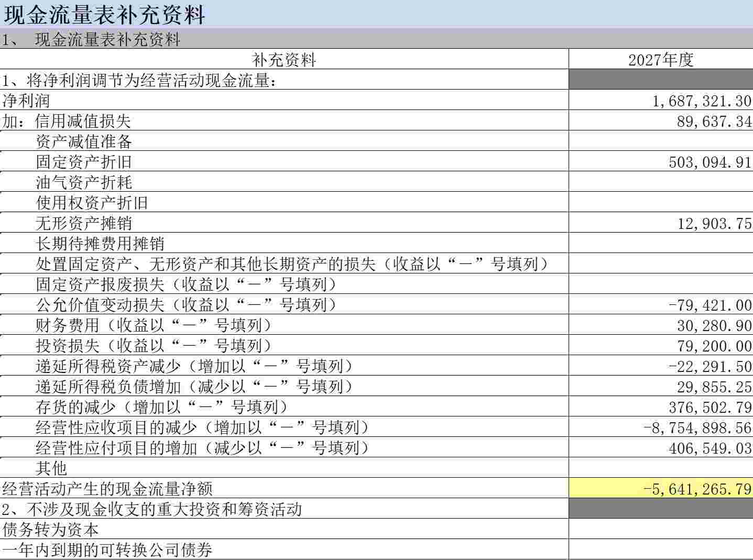Click the empty value cell for 油气资产折耗
Viewport: 753px width, 560px height.
(661, 182)
